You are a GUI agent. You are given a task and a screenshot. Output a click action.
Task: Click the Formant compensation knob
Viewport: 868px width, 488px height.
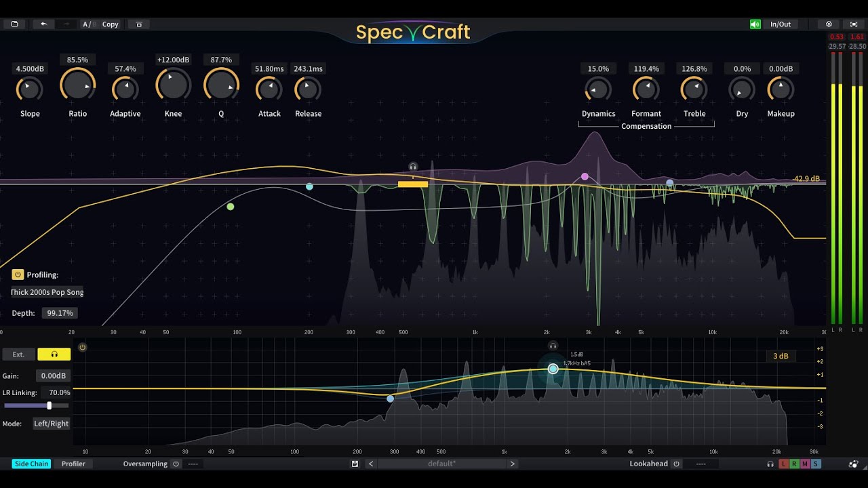646,89
